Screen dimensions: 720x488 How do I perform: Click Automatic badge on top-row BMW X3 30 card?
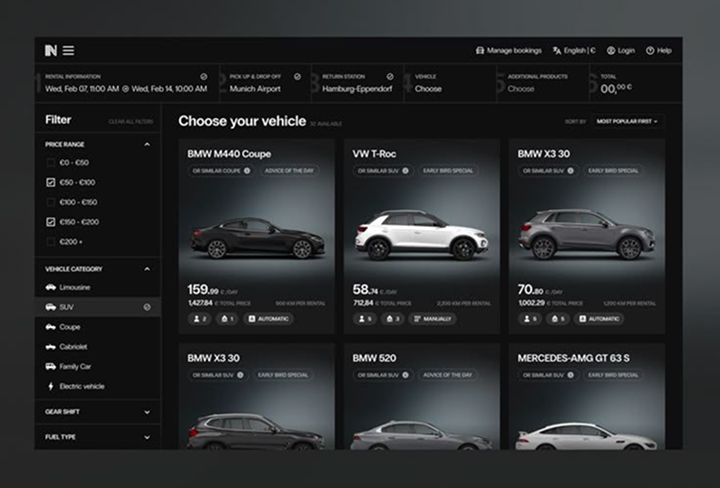pyautogui.click(x=599, y=319)
